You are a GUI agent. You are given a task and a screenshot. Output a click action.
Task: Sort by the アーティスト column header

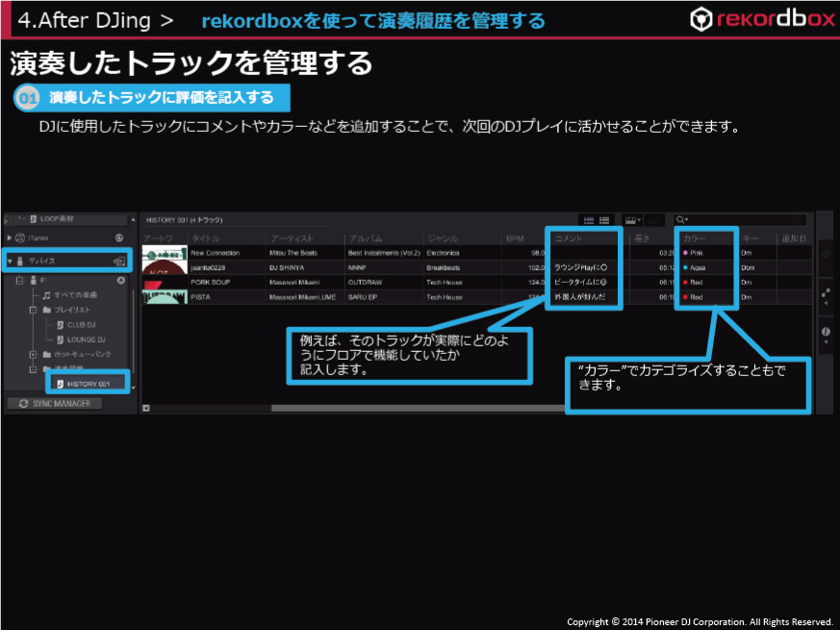tap(292, 239)
